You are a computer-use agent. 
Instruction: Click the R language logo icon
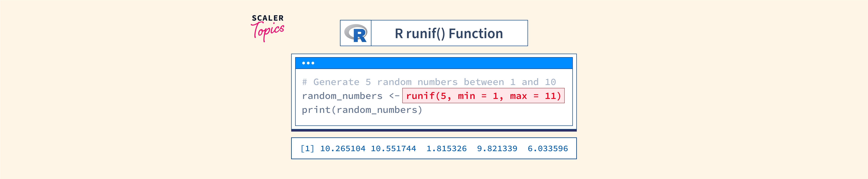click(x=356, y=33)
